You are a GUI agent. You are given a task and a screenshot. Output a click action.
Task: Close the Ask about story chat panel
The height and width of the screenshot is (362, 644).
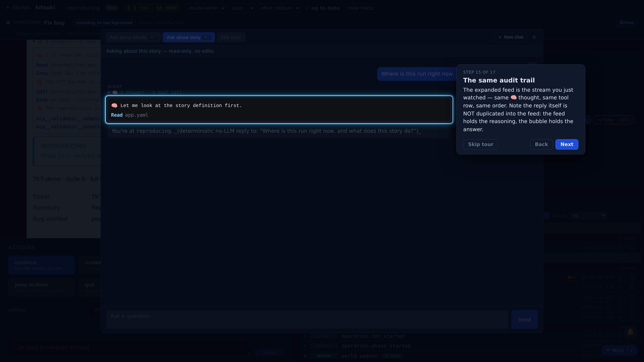click(534, 37)
